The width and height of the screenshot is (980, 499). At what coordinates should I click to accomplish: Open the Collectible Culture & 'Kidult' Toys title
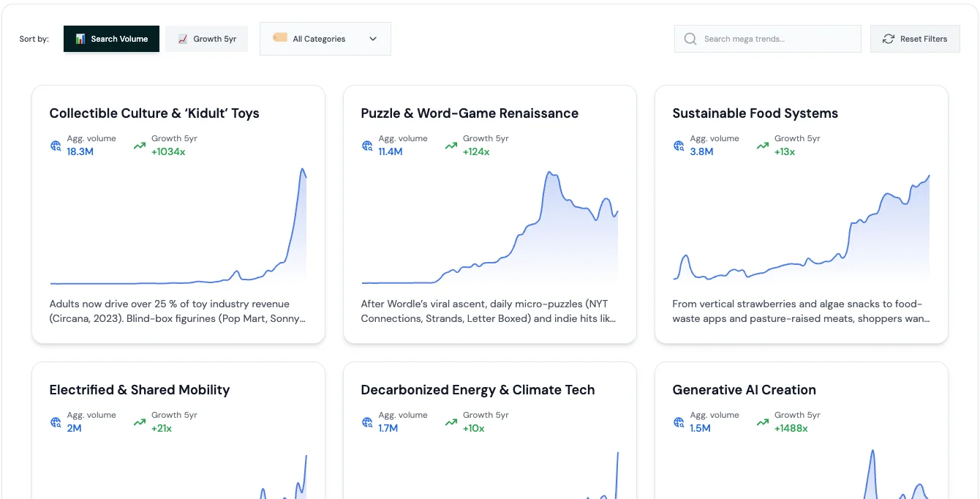154,113
